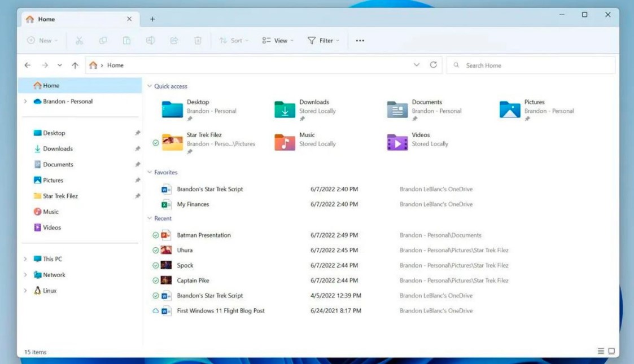Open the Downloads folder tile in Quick access

(305, 110)
